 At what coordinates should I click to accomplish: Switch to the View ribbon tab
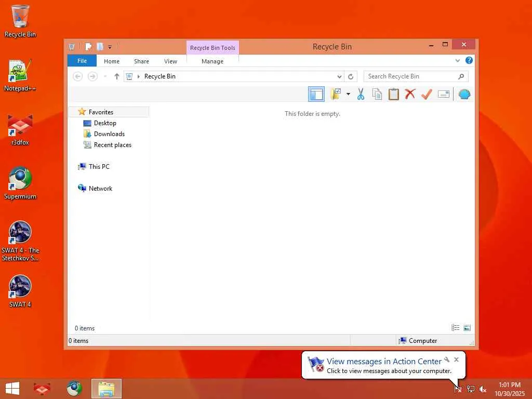coord(170,61)
